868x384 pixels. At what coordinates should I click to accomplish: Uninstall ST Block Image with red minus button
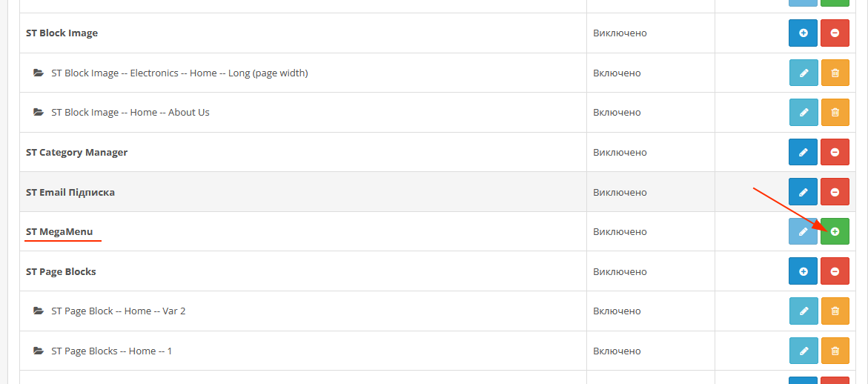pos(835,33)
